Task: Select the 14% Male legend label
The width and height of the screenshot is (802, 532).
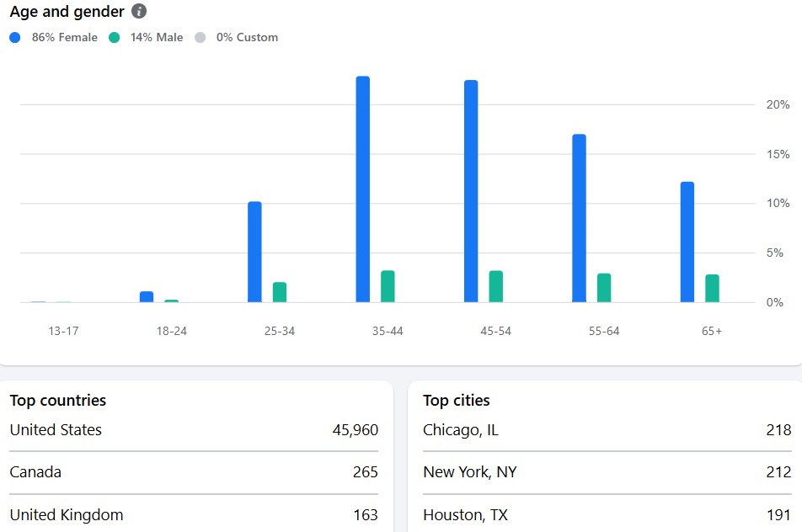Action: pos(156,38)
